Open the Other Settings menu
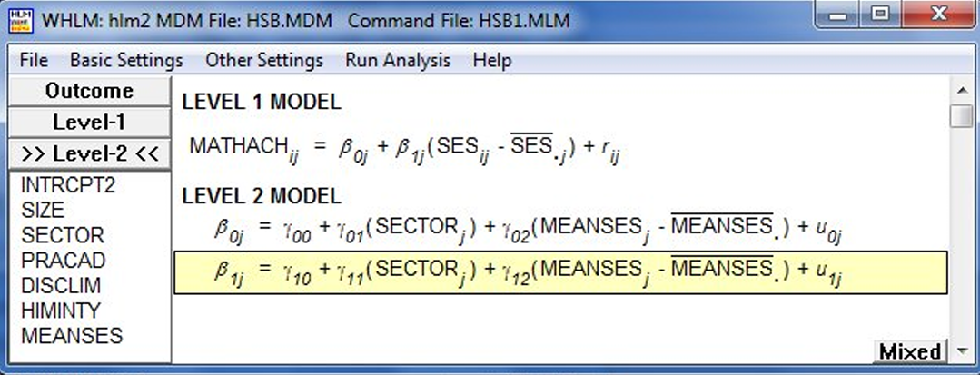This screenshot has height=375, width=980. coord(264,61)
